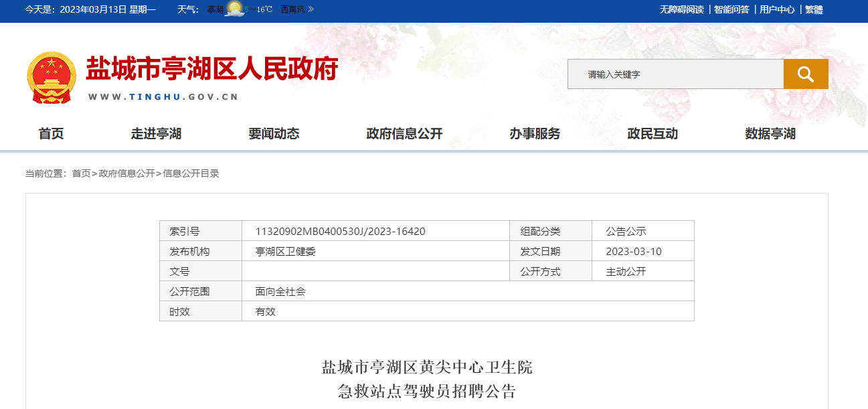Select 政府信息公开 in main navigation bar
The width and height of the screenshot is (868, 409).
click(x=404, y=134)
